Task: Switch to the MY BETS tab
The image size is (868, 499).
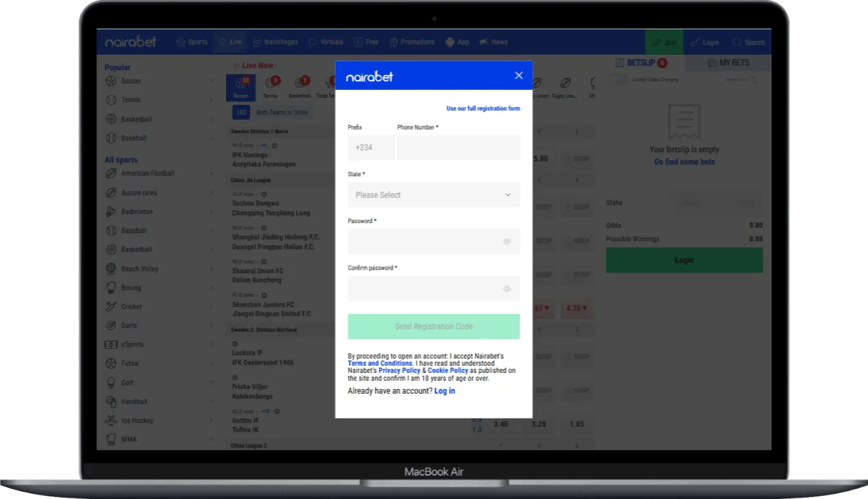Action: click(728, 63)
